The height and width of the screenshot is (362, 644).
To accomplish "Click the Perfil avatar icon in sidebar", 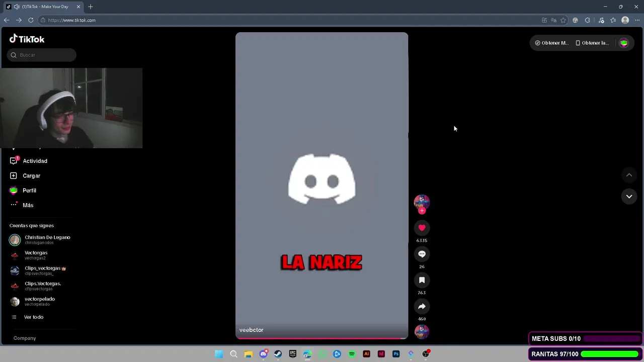I will point(14,191).
